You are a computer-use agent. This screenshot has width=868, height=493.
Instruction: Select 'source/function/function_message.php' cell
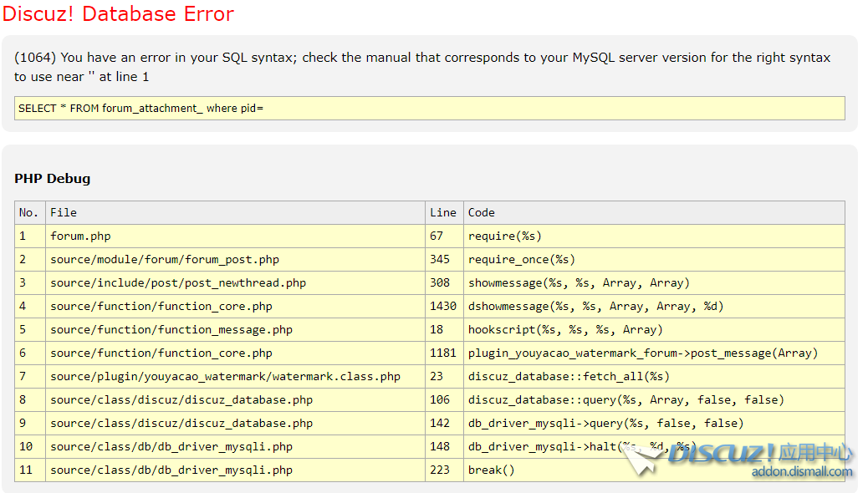[235, 330]
